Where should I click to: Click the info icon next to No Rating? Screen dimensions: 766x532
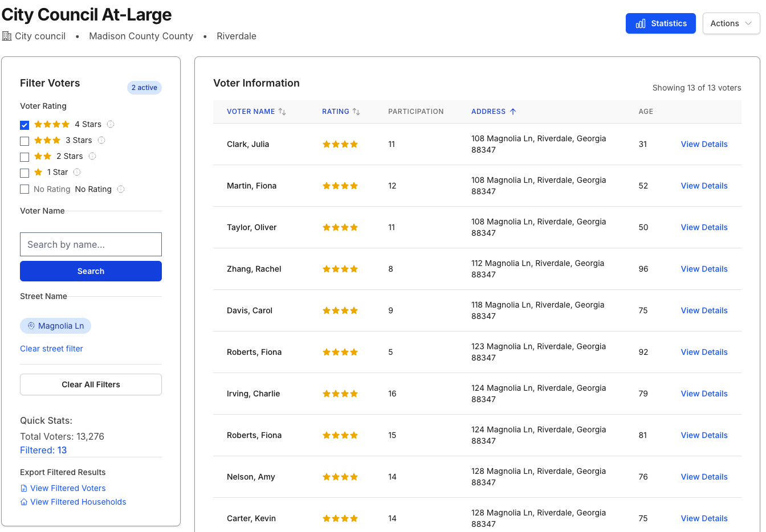point(121,189)
